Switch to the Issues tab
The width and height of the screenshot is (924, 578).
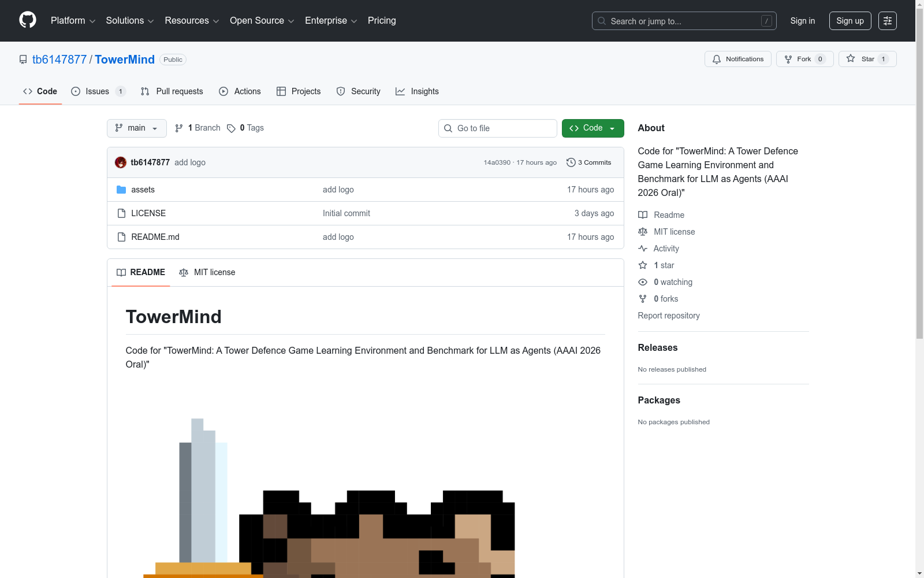click(98, 91)
